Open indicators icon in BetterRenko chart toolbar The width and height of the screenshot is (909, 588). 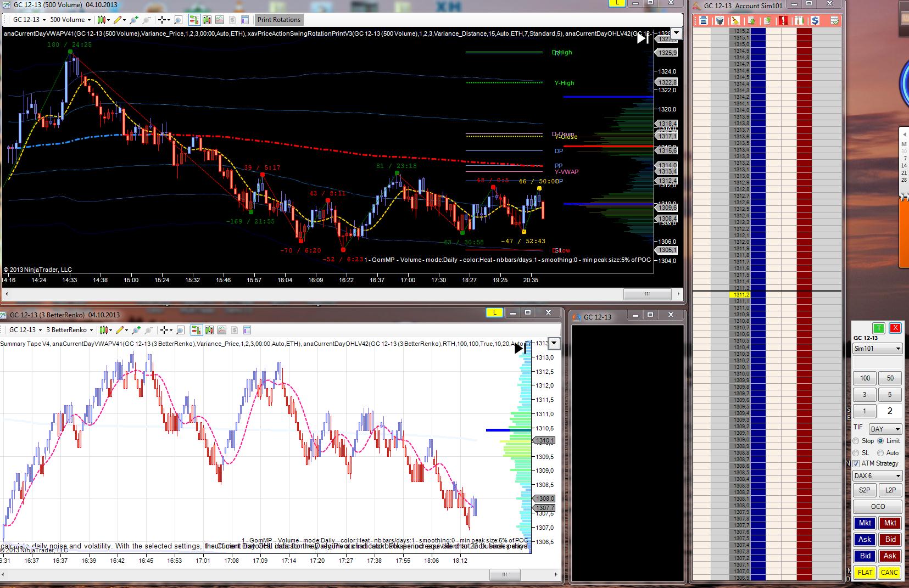[x=221, y=330]
